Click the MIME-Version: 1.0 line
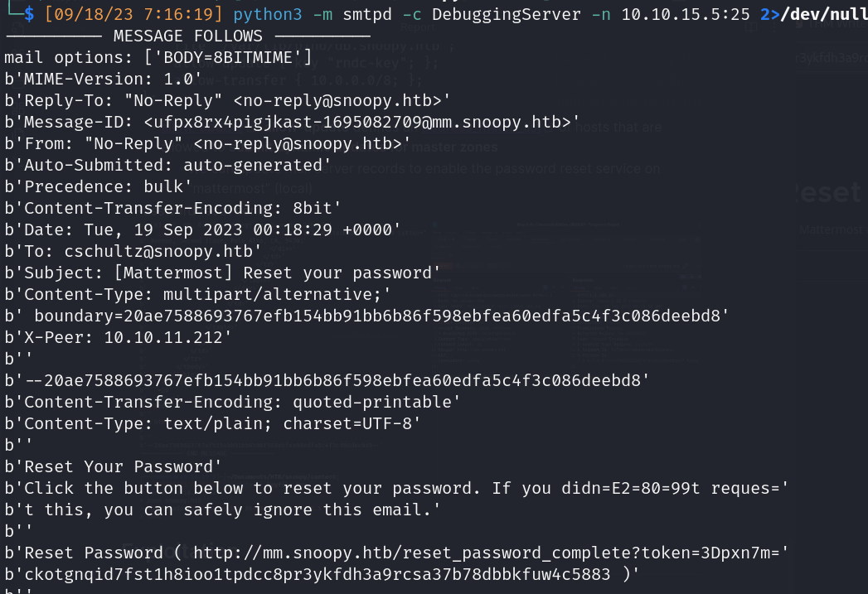This screenshot has width=868, height=594. coord(104,79)
